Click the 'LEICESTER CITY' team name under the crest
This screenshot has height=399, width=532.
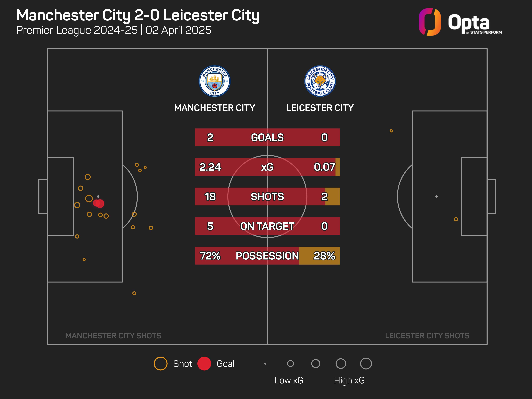coord(320,108)
